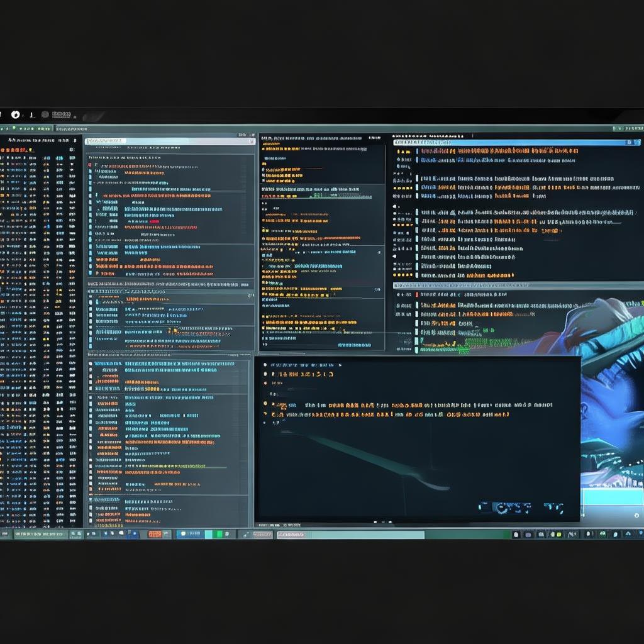Click the first white round icon in the system tray
The image size is (644, 644).
(x=516, y=535)
